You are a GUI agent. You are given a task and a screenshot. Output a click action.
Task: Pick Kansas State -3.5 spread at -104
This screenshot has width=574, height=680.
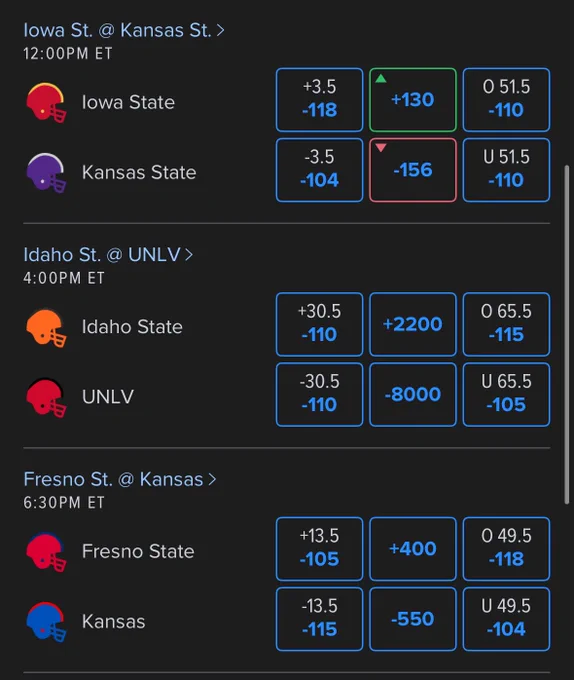tap(320, 170)
